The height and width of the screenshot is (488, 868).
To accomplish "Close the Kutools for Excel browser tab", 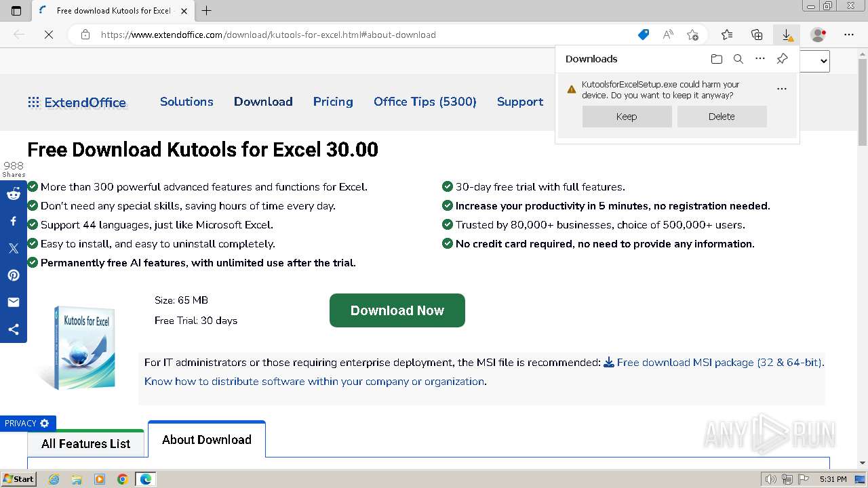I will pos(184,11).
